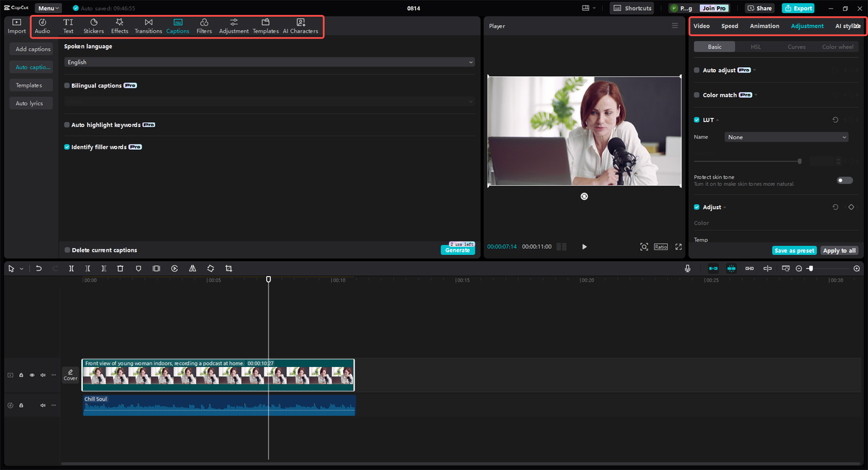Click the preview axis icon
868x470 pixels.
[768, 269]
